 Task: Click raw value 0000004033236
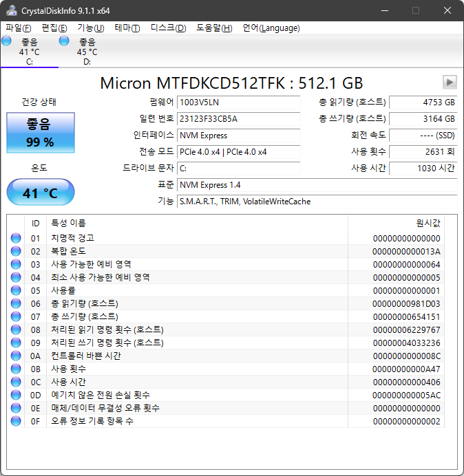pos(406,343)
